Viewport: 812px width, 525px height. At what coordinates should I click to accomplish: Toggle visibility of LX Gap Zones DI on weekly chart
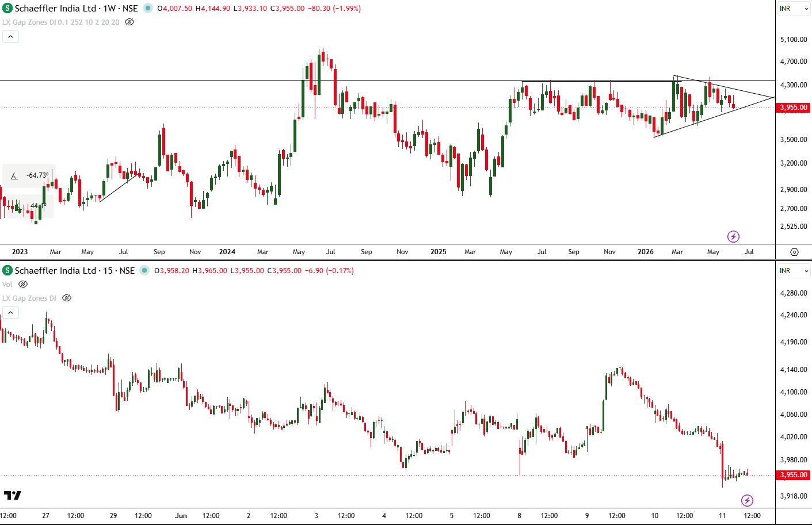(x=129, y=22)
